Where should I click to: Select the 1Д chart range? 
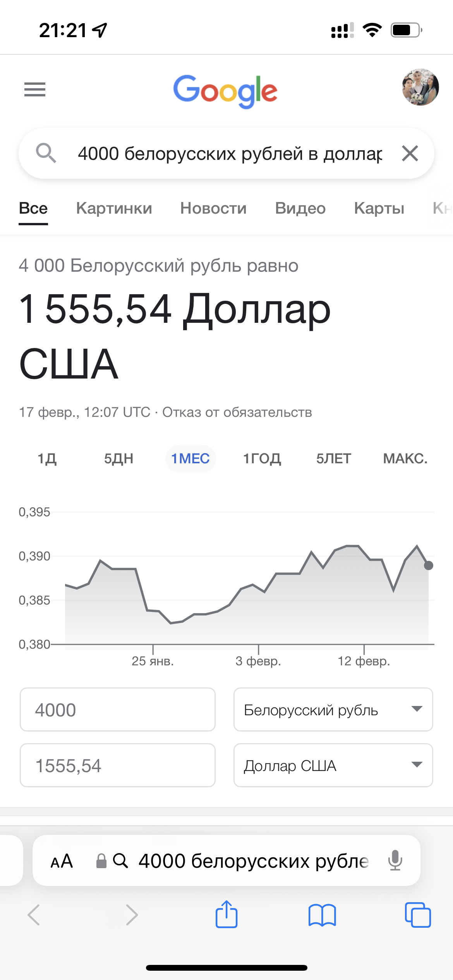[47, 459]
